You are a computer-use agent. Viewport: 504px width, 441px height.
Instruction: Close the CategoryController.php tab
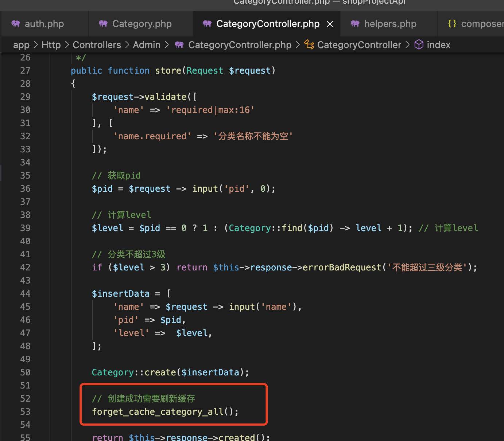point(330,24)
